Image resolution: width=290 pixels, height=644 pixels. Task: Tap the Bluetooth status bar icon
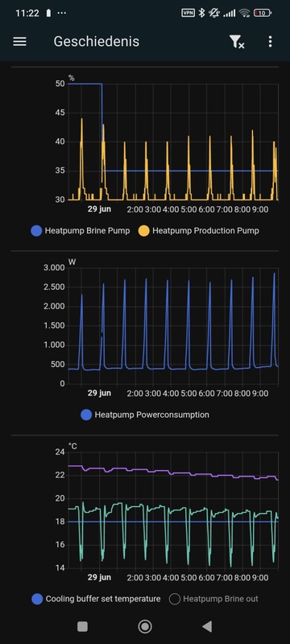click(201, 13)
